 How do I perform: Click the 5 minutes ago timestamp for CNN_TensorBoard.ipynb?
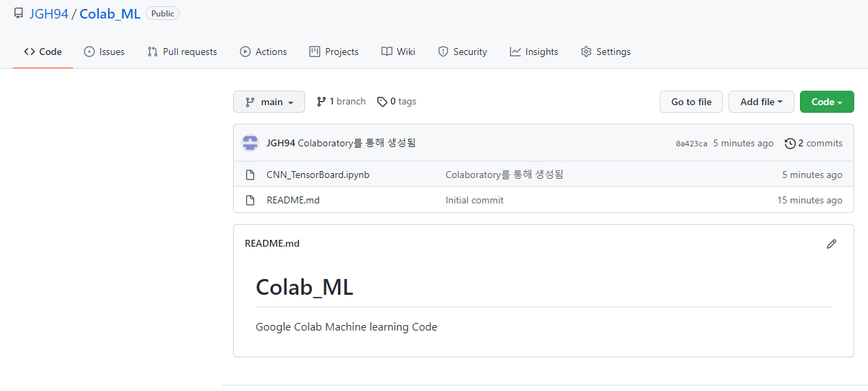click(x=812, y=175)
